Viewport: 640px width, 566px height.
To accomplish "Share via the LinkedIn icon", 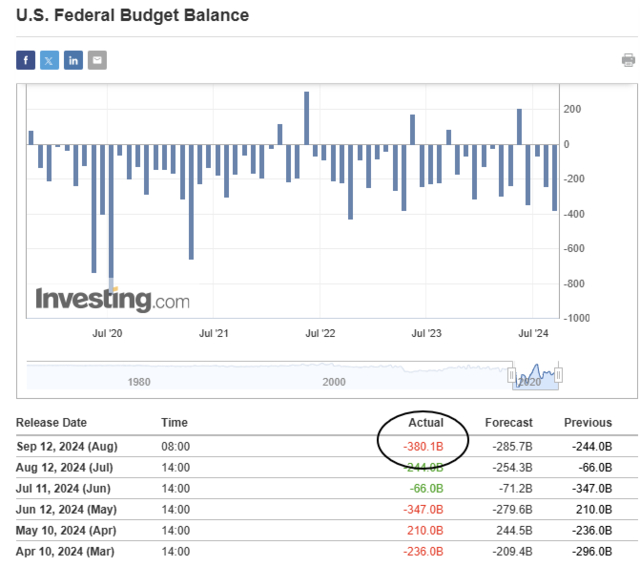I will [x=73, y=60].
